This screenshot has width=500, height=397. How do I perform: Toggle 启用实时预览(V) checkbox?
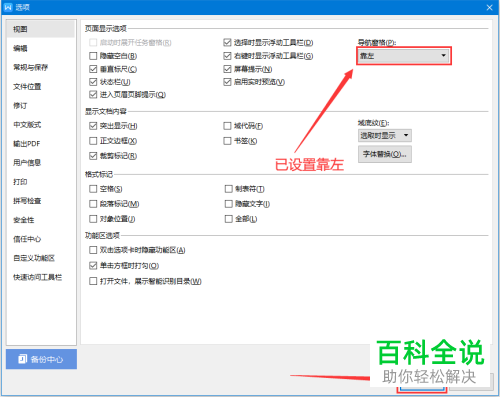[227, 82]
